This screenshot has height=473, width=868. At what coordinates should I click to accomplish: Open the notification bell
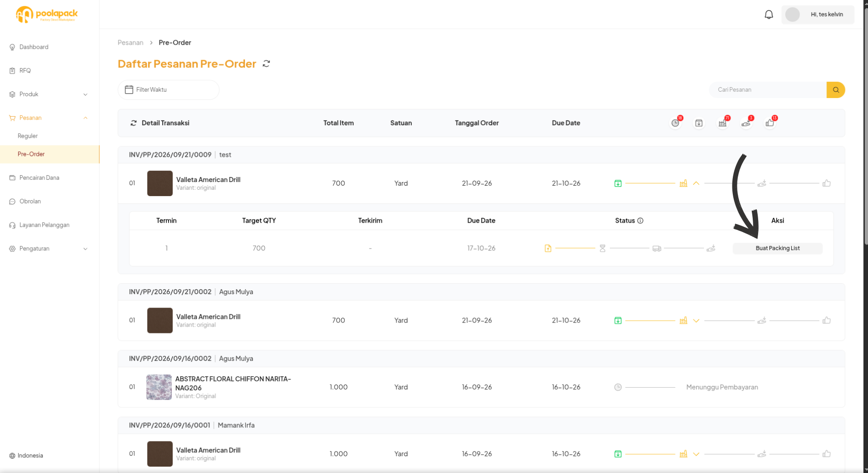pyautogui.click(x=769, y=14)
